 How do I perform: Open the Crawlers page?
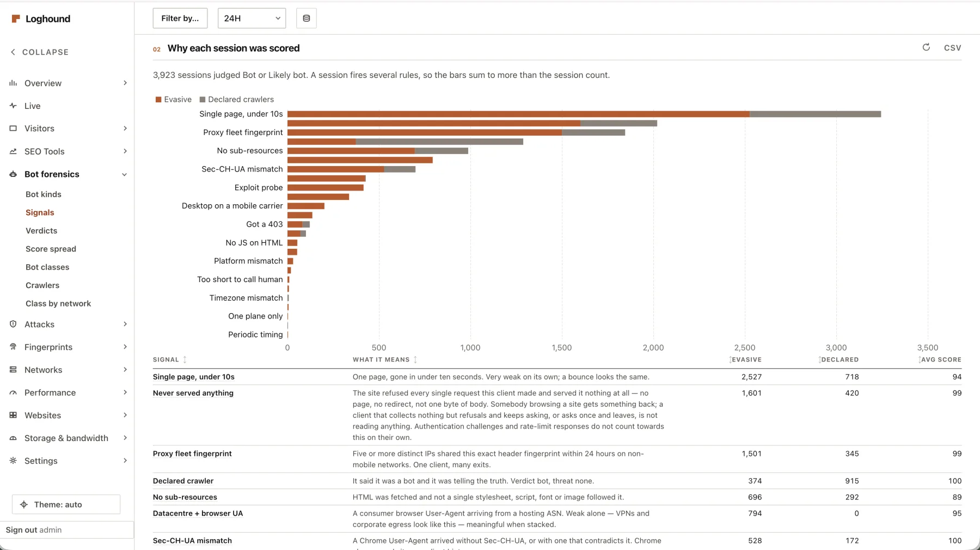[42, 285]
